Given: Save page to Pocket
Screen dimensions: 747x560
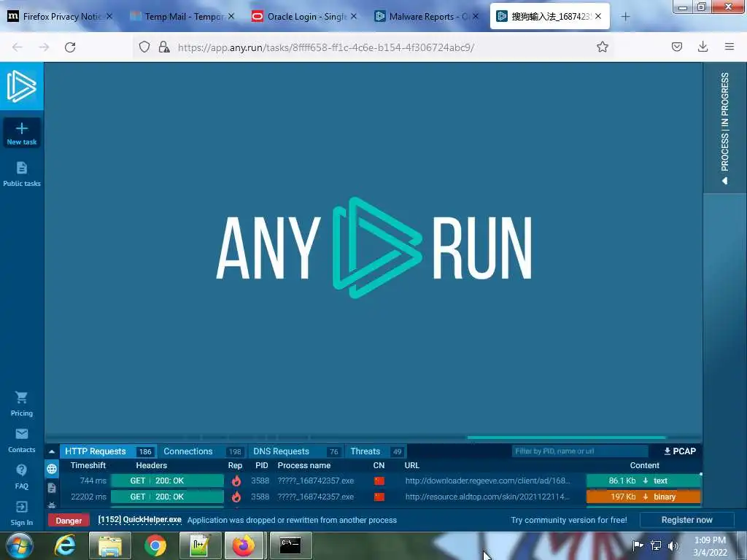Looking at the screenshot, I should (x=677, y=47).
